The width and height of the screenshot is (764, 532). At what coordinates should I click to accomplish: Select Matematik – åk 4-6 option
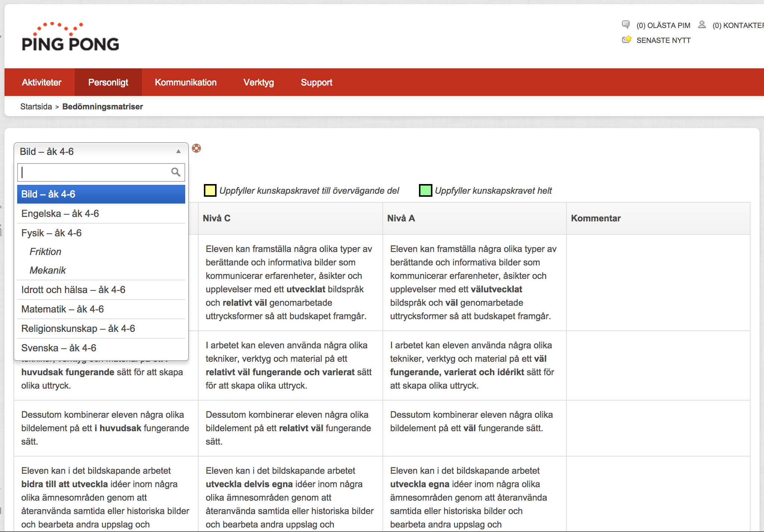101,309
